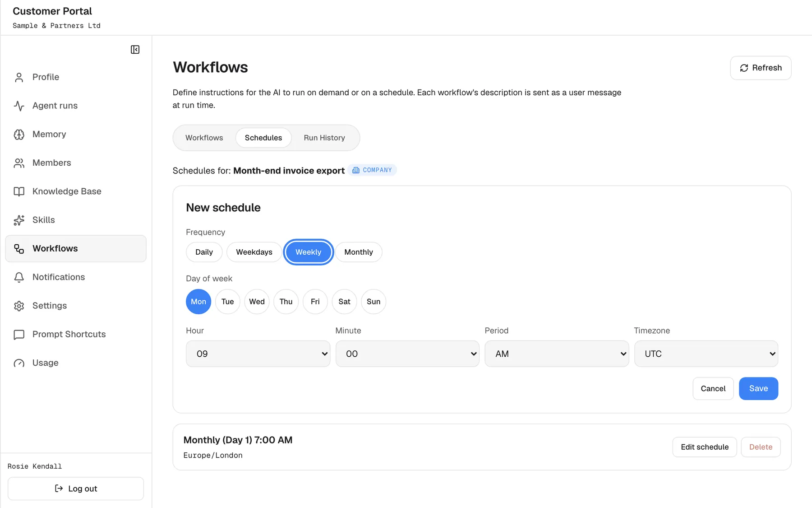The image size is (812, 508).
Task: Click Edit schedule for Monthly schedule
Action: [705, 447]
